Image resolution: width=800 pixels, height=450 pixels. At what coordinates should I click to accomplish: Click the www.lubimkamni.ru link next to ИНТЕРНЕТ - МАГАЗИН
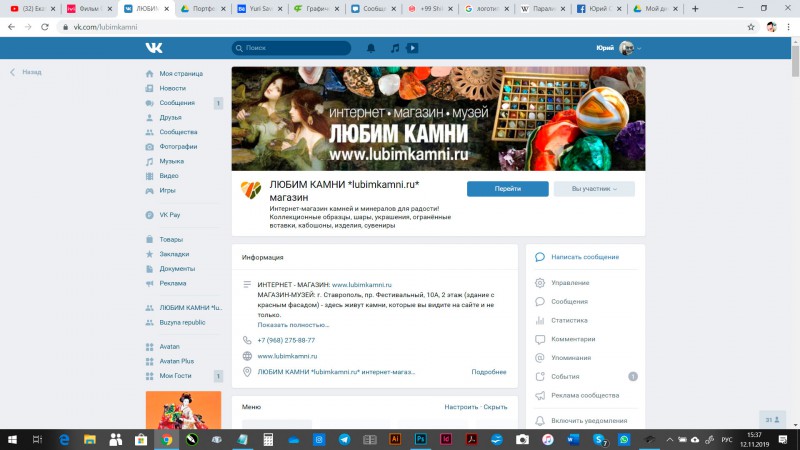[362, 285]
